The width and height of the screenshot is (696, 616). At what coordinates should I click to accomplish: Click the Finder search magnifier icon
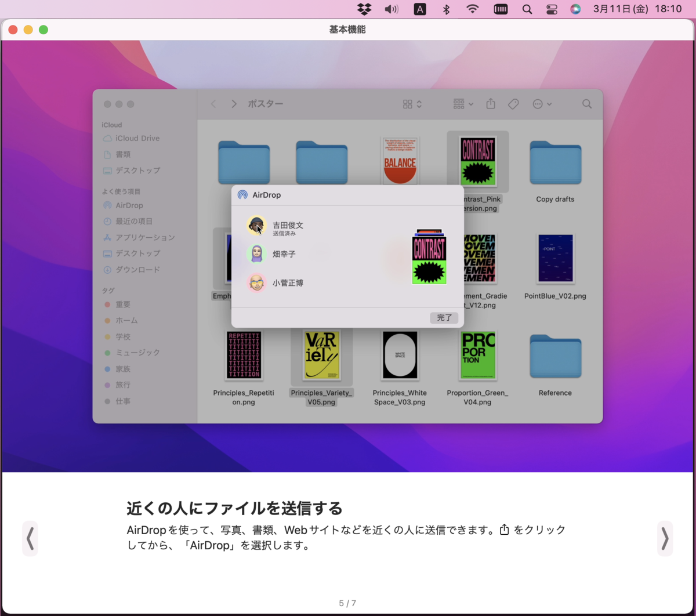click(586, 104)
